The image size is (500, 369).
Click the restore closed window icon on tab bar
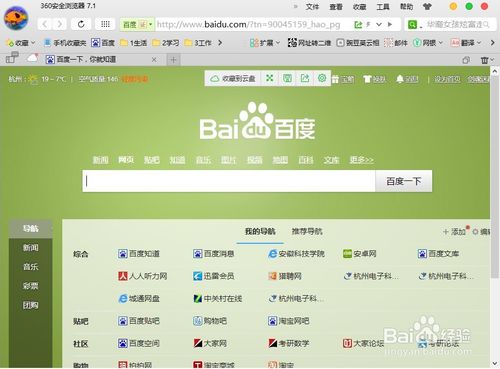466,60
